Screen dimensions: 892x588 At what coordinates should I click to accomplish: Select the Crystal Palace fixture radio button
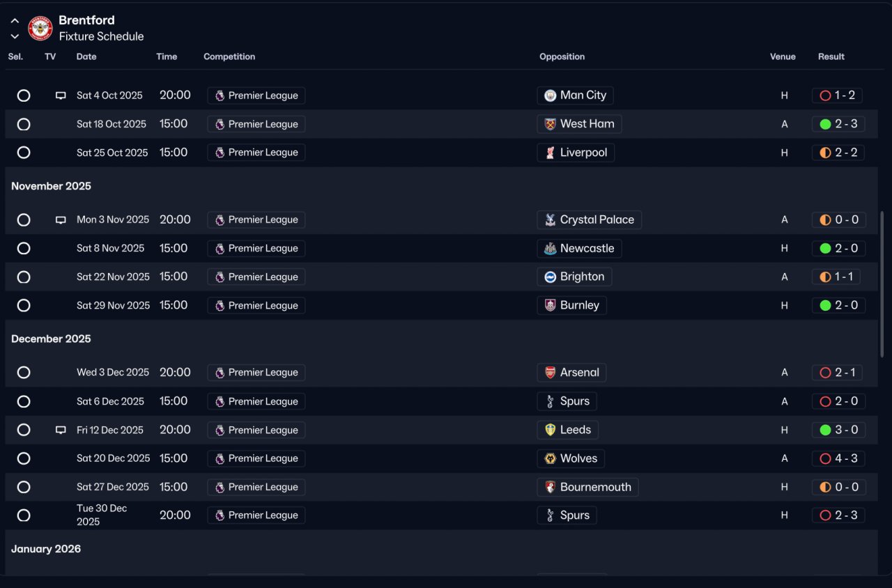24,220
